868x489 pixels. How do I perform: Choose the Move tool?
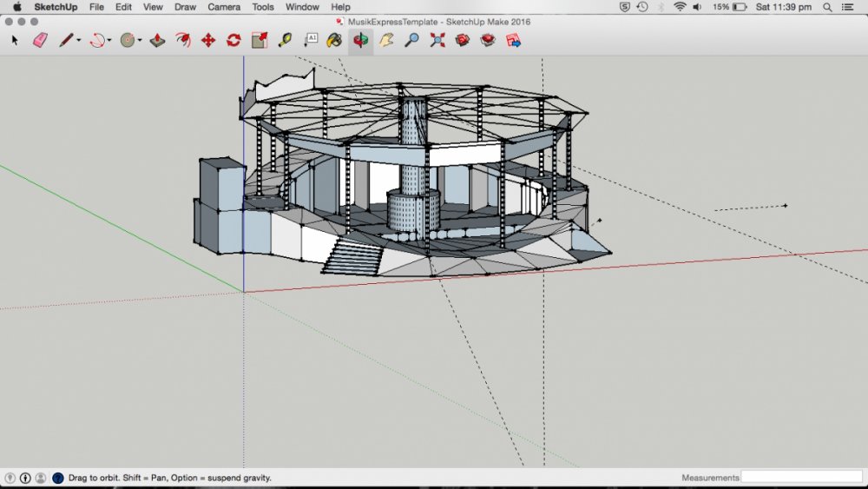(208, 40)
